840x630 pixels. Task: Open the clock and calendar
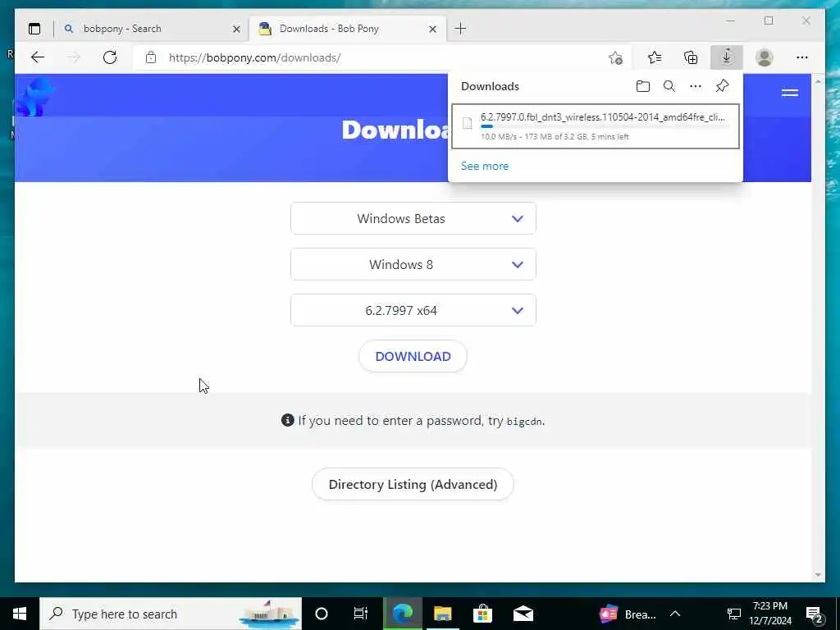tap(770, 614)
